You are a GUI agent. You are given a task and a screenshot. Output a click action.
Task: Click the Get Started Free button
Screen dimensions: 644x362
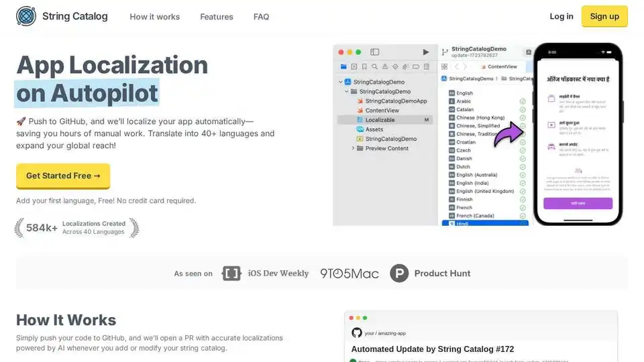(x=63, y=176)
